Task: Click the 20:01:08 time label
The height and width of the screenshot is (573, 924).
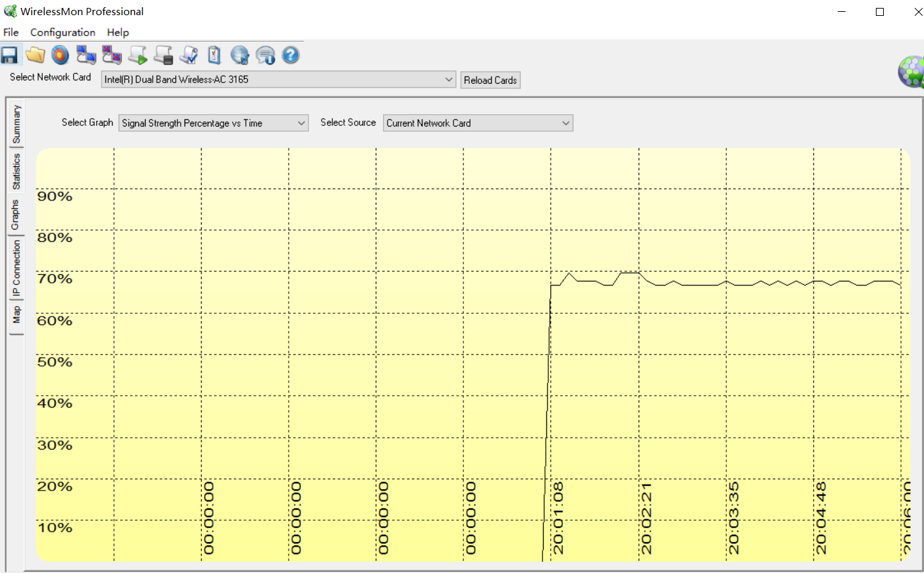Action: click(x=558, y=518)
